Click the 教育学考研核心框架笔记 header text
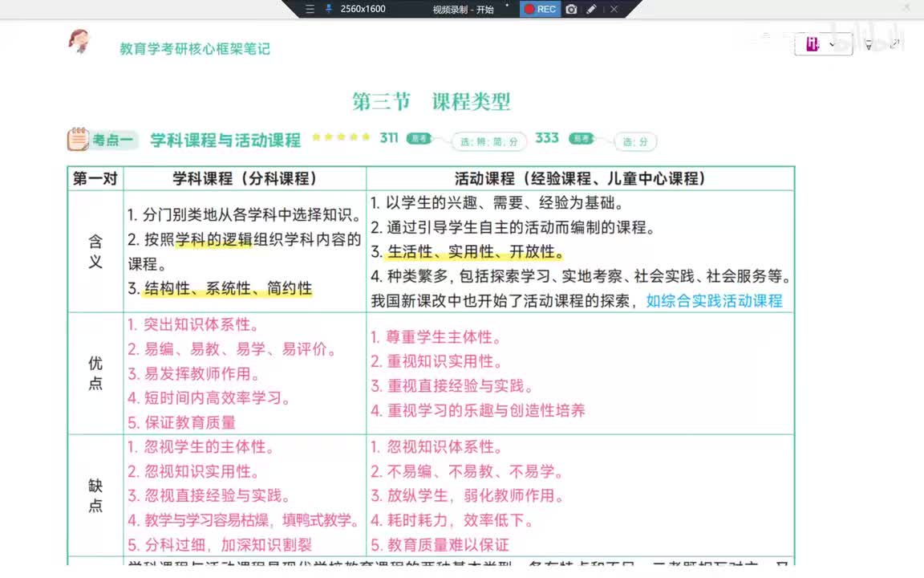Screen dimensions: 924x578 [x=195, y=49]
